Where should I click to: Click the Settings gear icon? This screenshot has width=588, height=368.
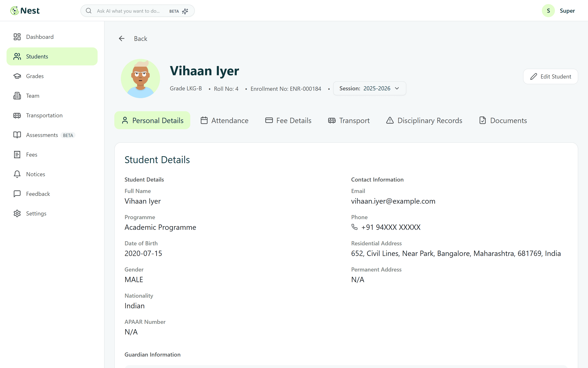pos(17,213)
